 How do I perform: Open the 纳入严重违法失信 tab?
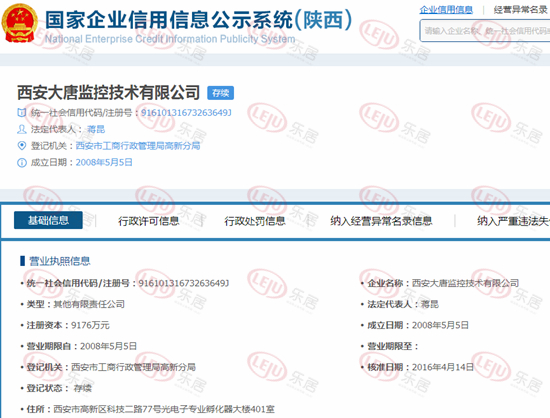click(x=514, y=221)
